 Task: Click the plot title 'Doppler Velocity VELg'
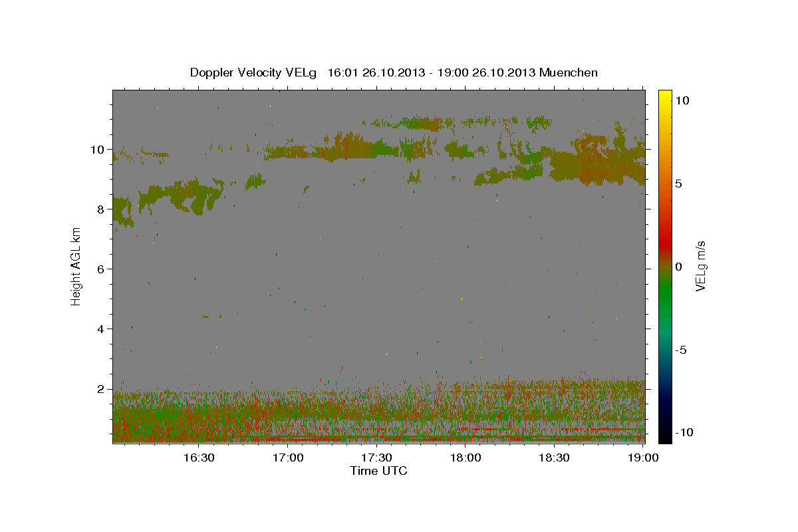(254, 72)
